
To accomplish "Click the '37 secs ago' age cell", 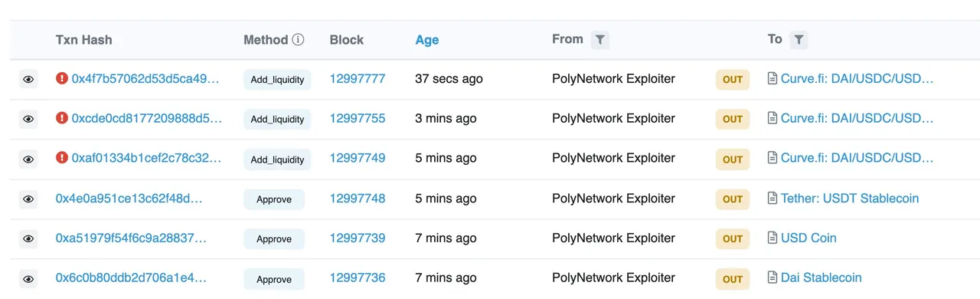I will pos(449,78).
